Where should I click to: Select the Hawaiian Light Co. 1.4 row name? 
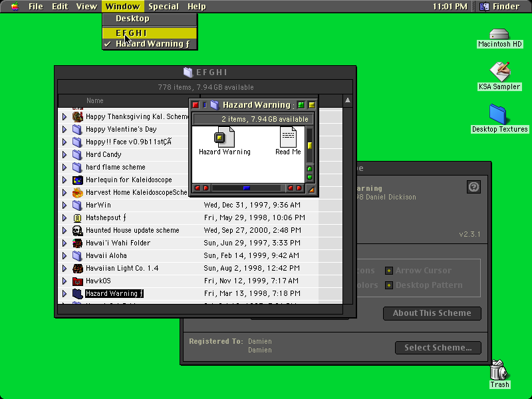(x=122, y=269)
